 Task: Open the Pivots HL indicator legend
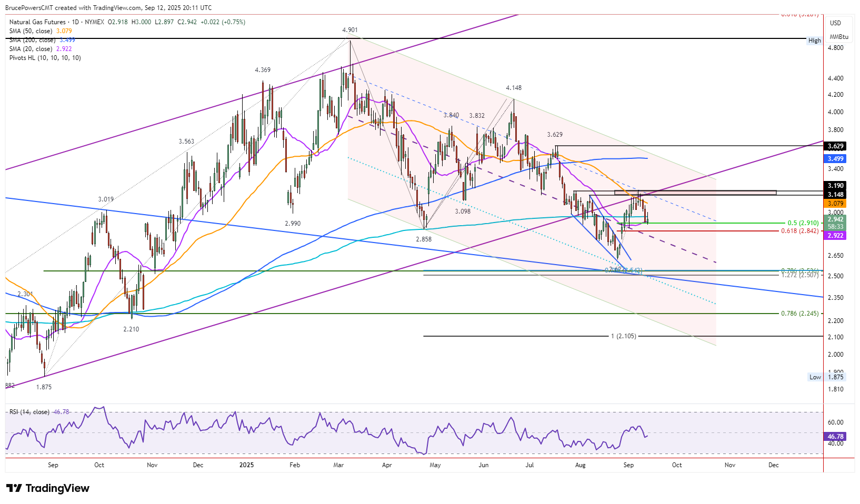[x=45, y=58]
